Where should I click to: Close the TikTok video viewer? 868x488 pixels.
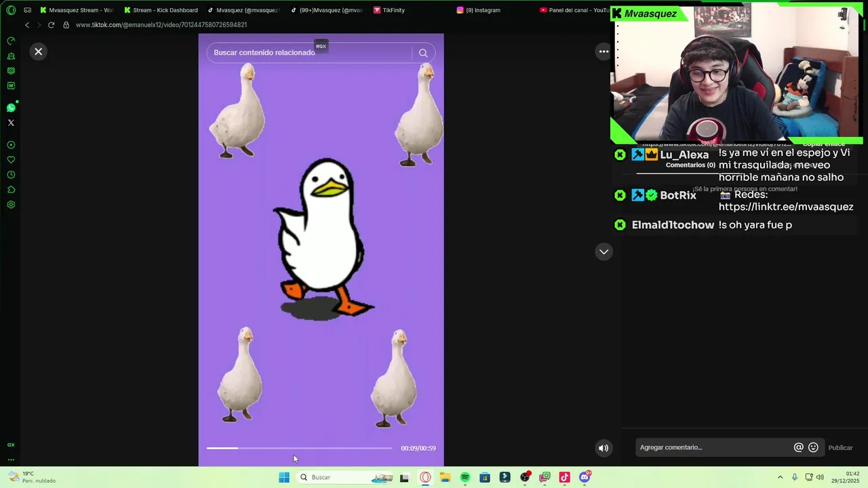tap(39, 52)
